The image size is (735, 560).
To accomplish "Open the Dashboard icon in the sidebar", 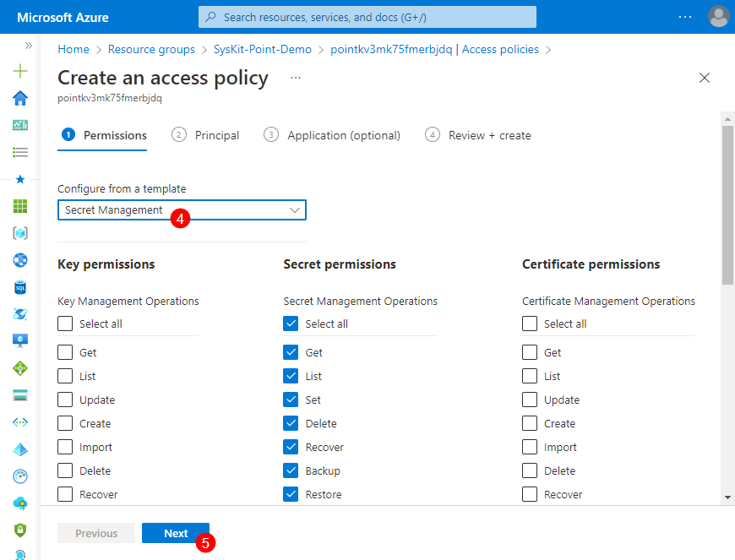I will [19, 125].
